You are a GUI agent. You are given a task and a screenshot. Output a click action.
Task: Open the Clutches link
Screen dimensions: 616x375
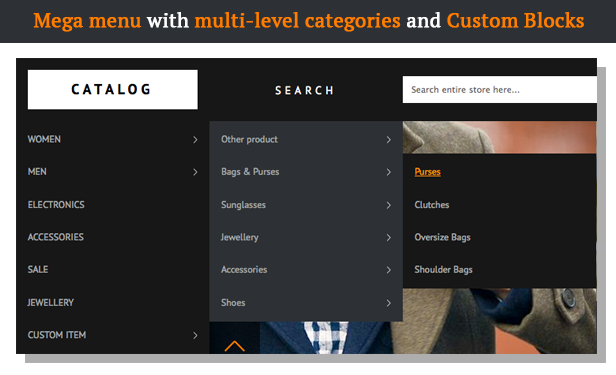click(x=432, y=205)
